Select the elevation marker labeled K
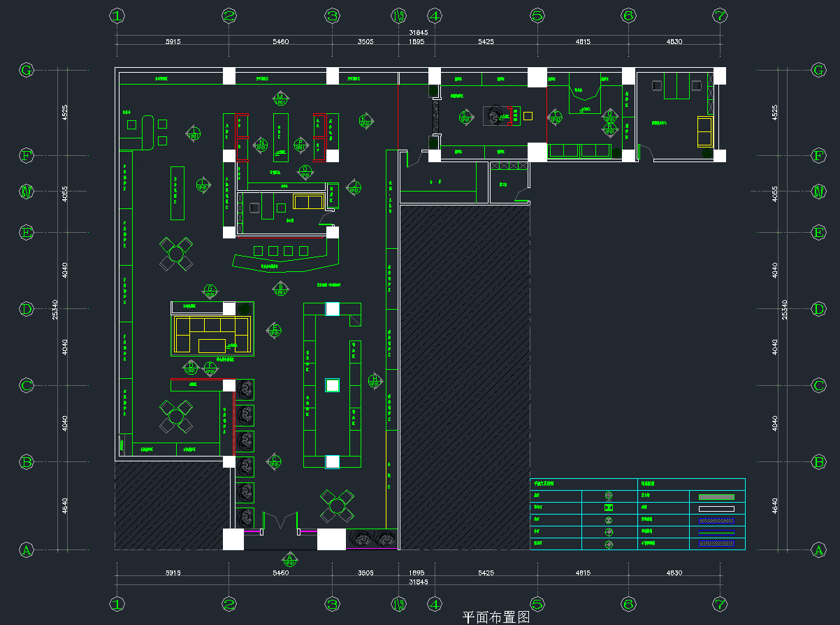 click(x=365, y=120)
